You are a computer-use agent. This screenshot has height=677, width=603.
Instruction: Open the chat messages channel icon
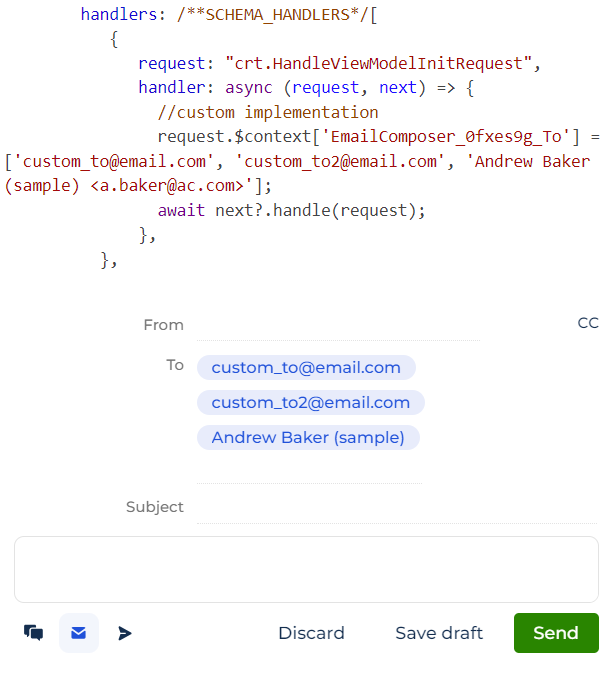pos(34,633)
